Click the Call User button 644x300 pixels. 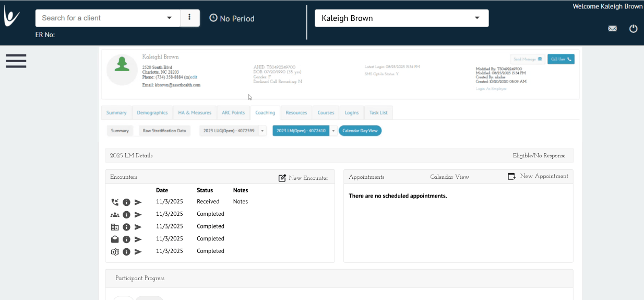(561, 59)
